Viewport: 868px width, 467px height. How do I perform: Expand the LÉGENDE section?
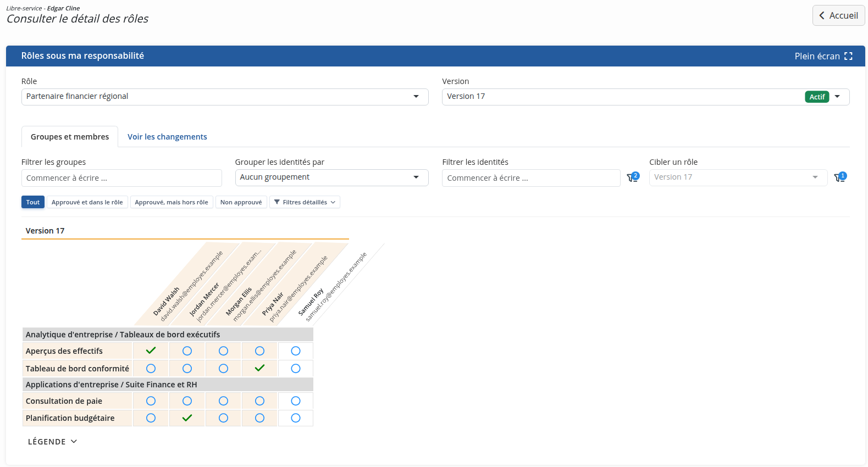tap(52, 442)
